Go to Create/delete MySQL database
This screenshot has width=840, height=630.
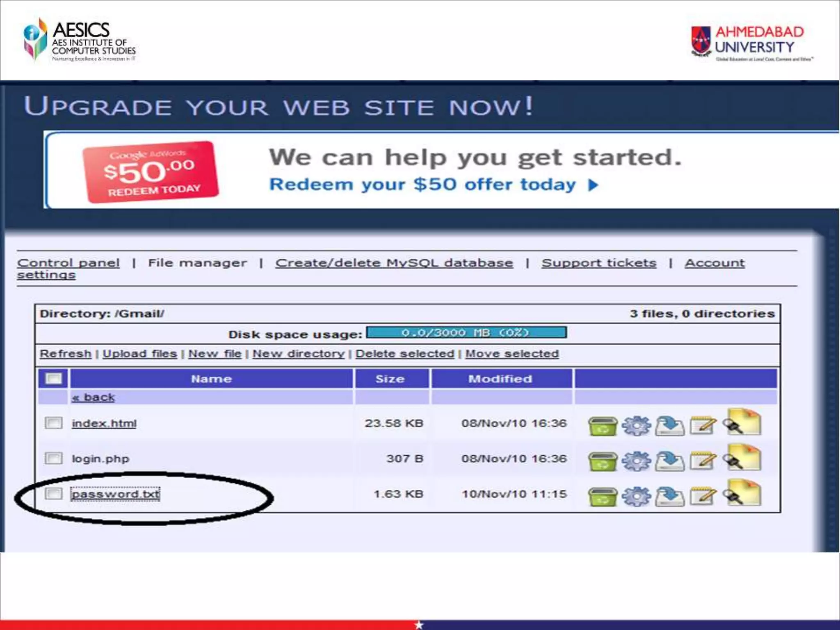[394, 263]
